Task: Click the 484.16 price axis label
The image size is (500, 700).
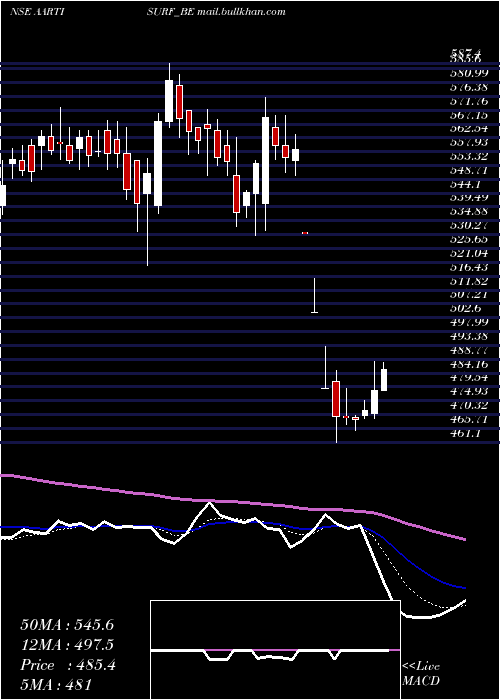Action: (x=469, y=365)
